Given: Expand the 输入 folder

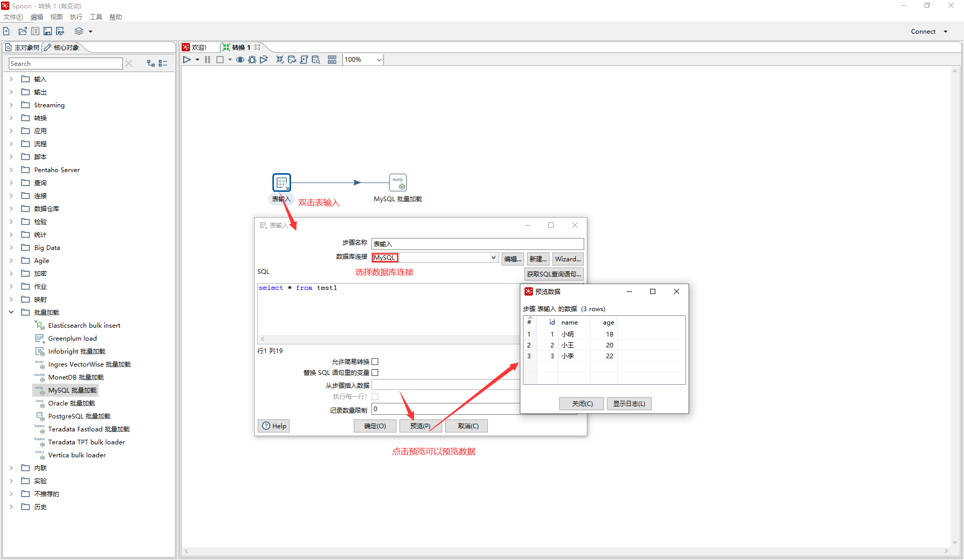Looking at the screenshot, I should point(11,79).
